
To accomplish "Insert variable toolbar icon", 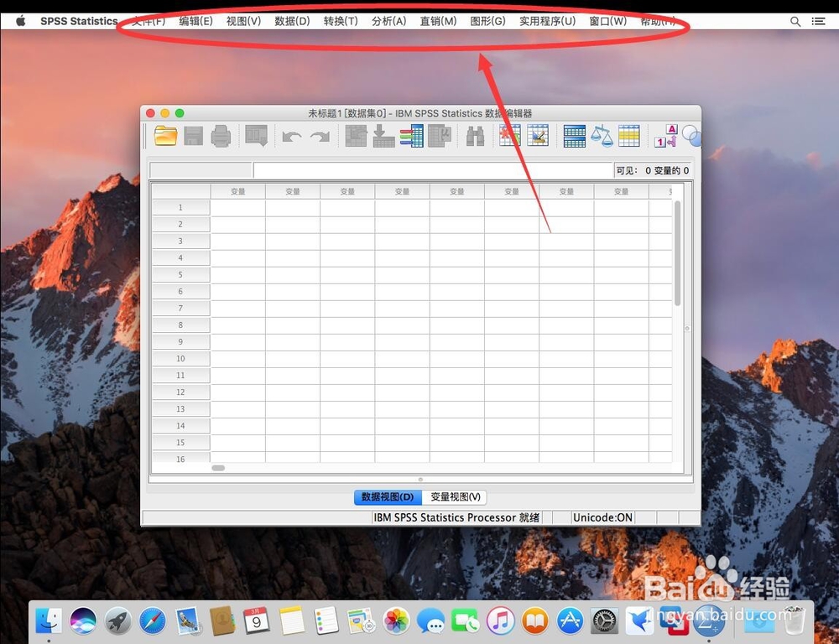I will (x=538, y=135).
